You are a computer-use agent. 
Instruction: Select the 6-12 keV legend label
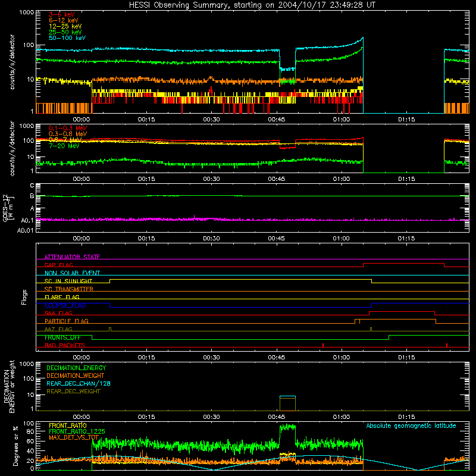pyautogui.click(x=64, y=20)
